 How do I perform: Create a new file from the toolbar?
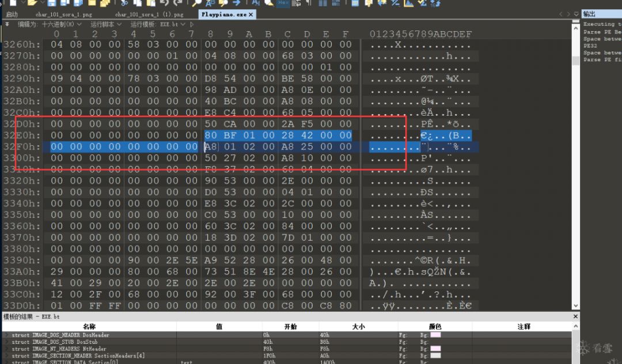(x=13, y=3)
